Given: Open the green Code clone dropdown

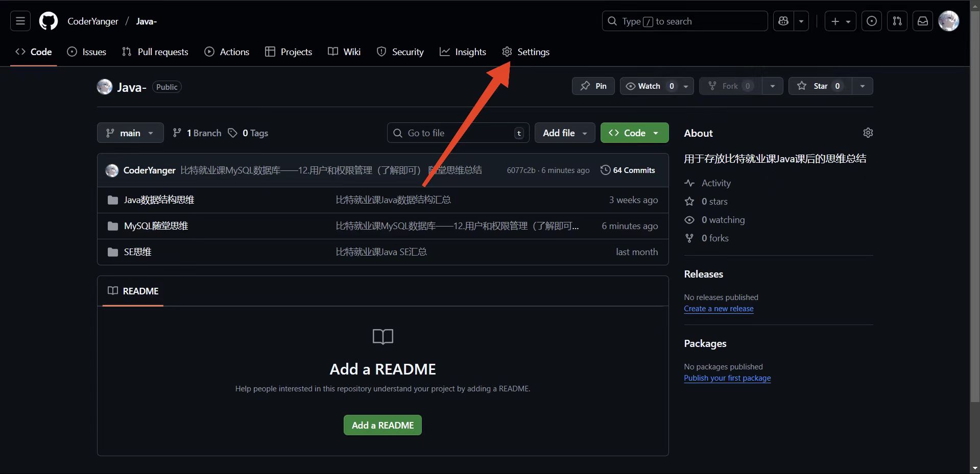Looking at the screenshot, I should point(634,133).
